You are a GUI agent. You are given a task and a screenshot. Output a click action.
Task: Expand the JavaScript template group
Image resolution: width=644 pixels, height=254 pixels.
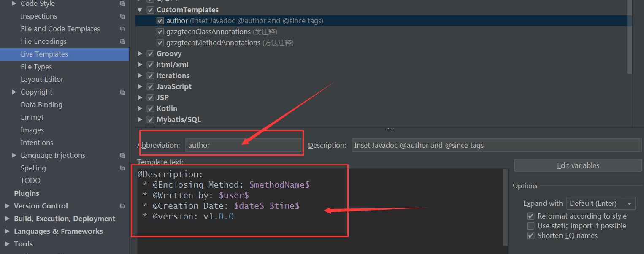coord(140,86)
